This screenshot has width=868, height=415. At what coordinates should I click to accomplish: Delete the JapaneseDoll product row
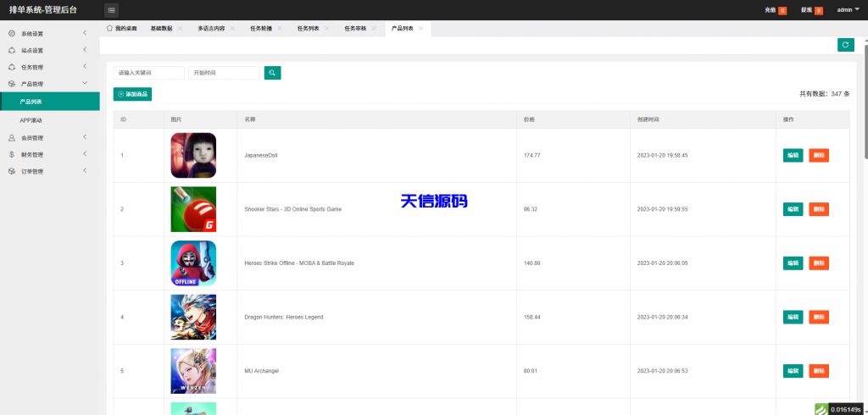pos(819,155)
